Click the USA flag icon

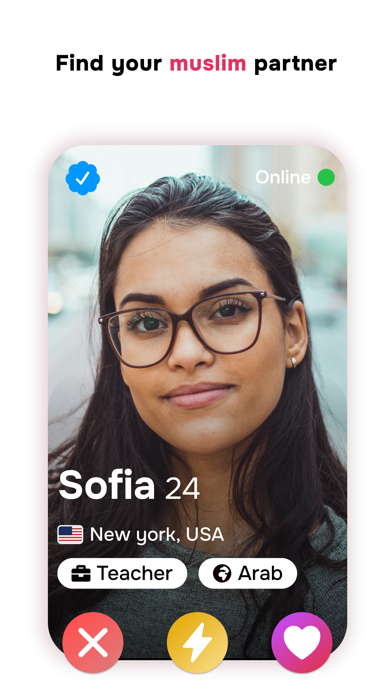pyautogui.click(x=70, y=534)
